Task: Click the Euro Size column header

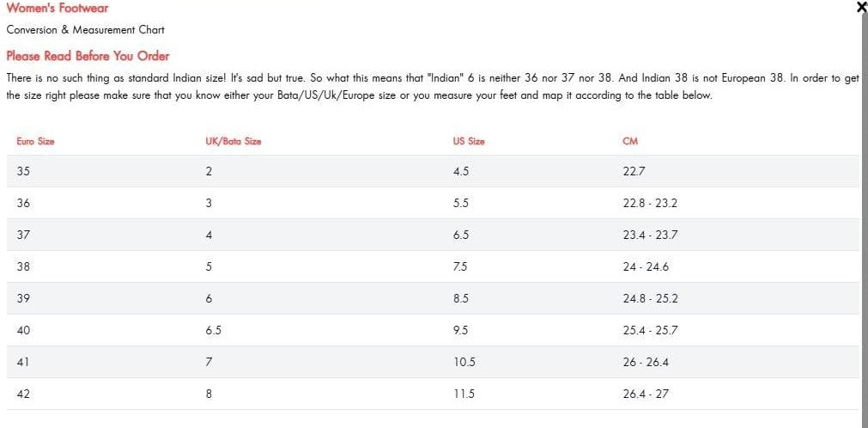Action: (x=35, y=141)
